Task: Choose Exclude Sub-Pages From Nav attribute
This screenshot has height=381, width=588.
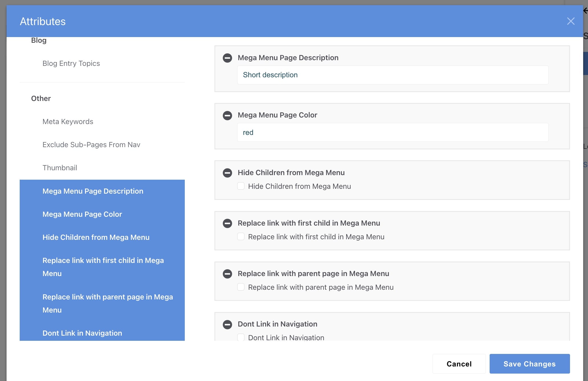Action: point(91,145)
